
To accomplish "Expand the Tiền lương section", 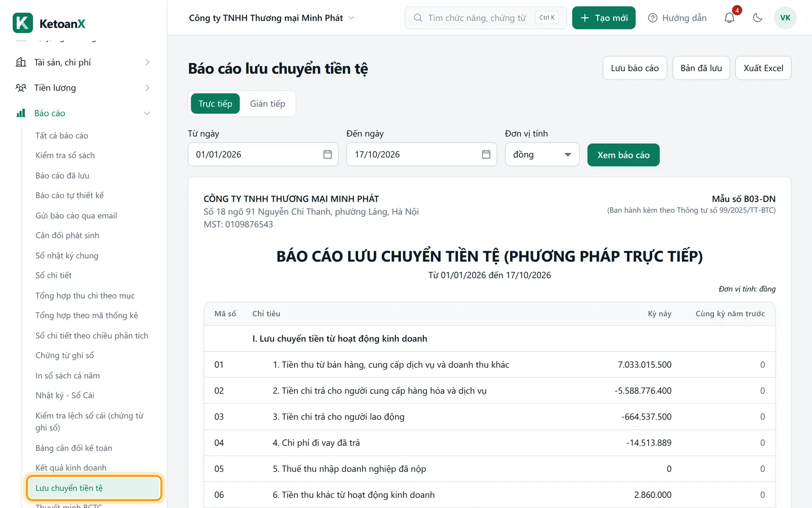I will tap(147, 88).
